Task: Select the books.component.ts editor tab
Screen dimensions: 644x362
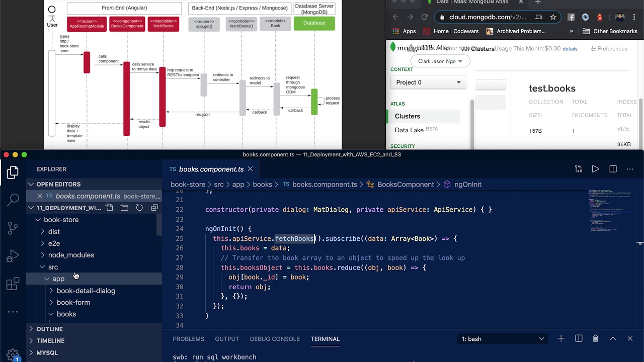Action: click(x=211, y=169)
